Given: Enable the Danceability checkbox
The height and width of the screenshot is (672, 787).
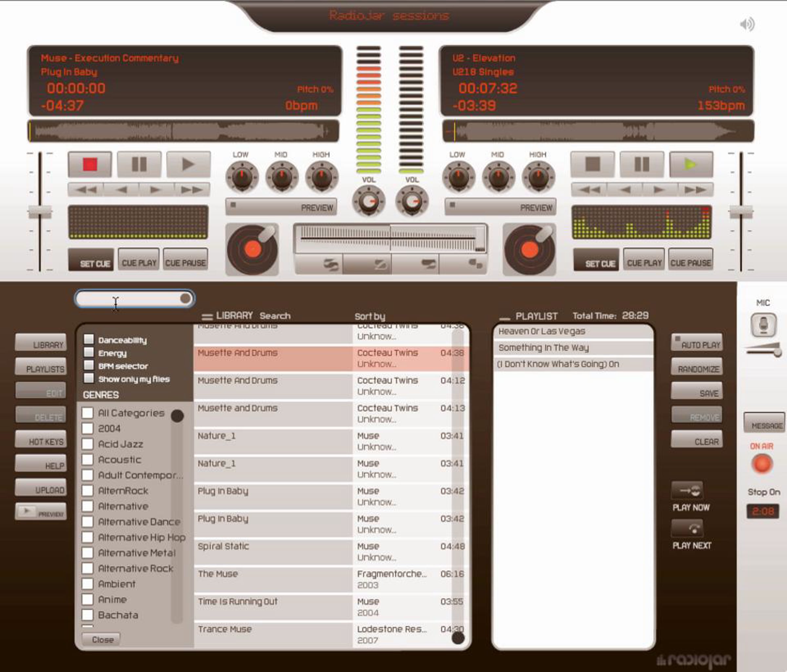Looking at the screenshot, I should (x=89, y=339).
